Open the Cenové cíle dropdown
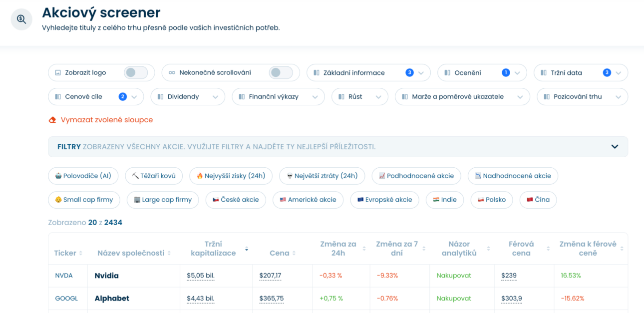Image resolution: width=644 pixels, height=313 pixels. tap(96, 96)
